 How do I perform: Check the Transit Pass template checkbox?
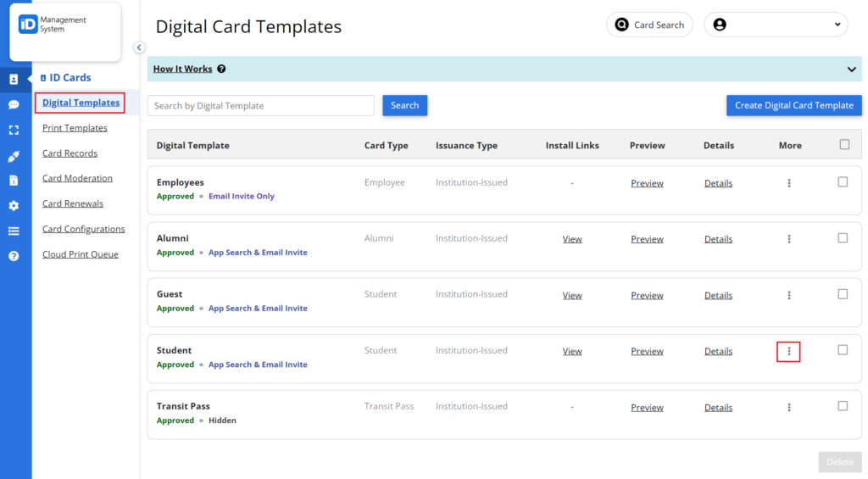843,406
